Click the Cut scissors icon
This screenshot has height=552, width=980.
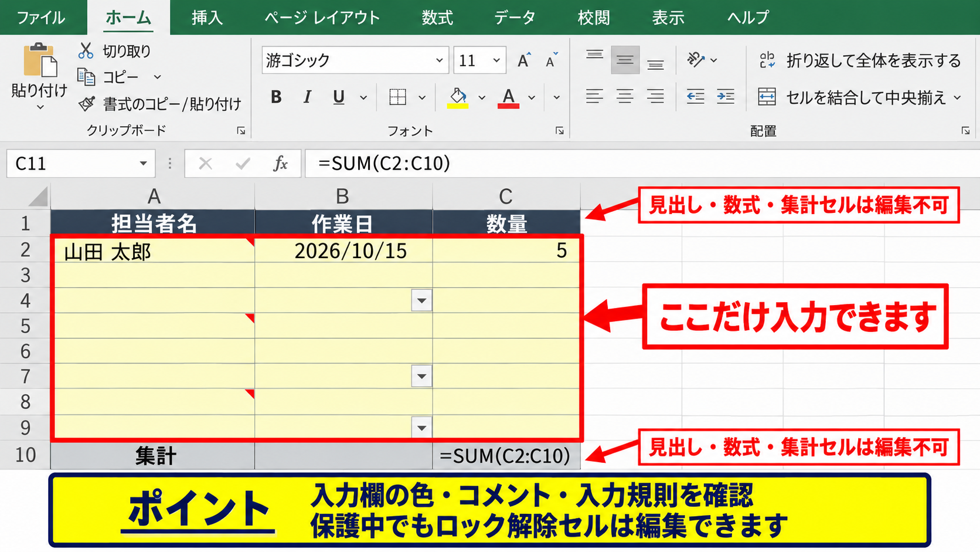[86, 51]
